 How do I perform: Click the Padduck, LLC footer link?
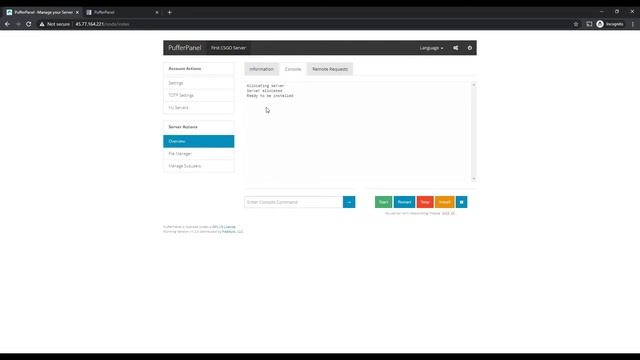coord(233,232)
